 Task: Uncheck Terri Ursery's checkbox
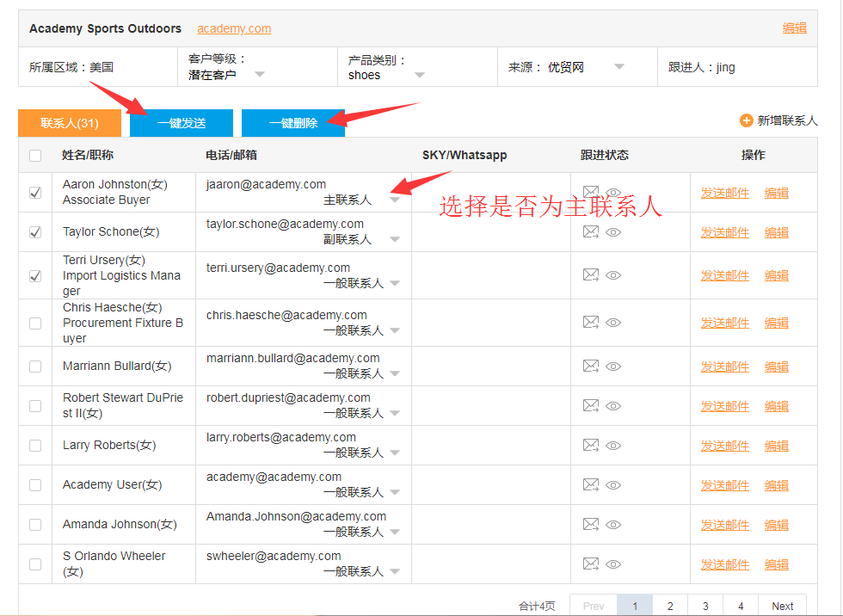35,276
